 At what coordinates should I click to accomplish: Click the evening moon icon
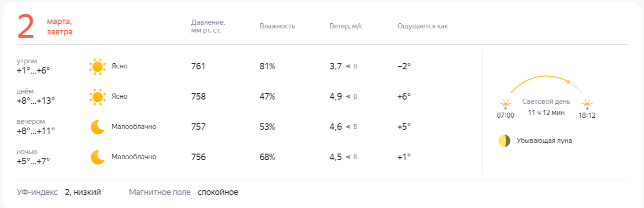click(98, 127)
